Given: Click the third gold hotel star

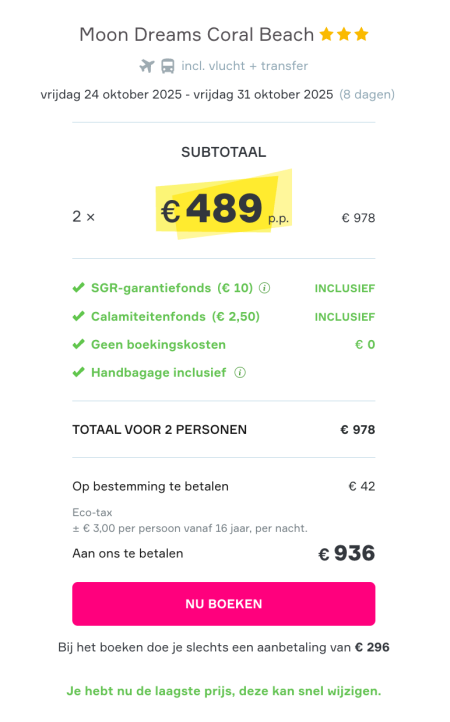Looking at the screenshot, I should pyautogui.click(x=362, y=34).
